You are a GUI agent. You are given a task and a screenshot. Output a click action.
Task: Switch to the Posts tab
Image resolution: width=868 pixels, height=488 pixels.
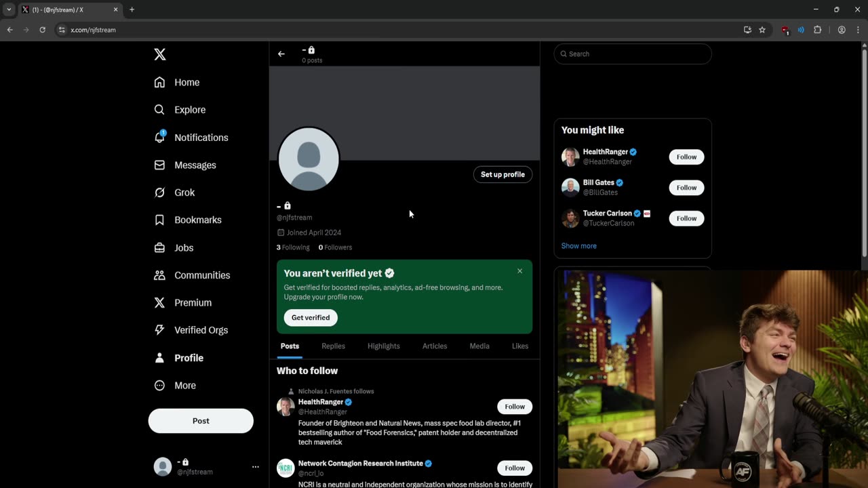pyautogui.click(x=290, y=346)
